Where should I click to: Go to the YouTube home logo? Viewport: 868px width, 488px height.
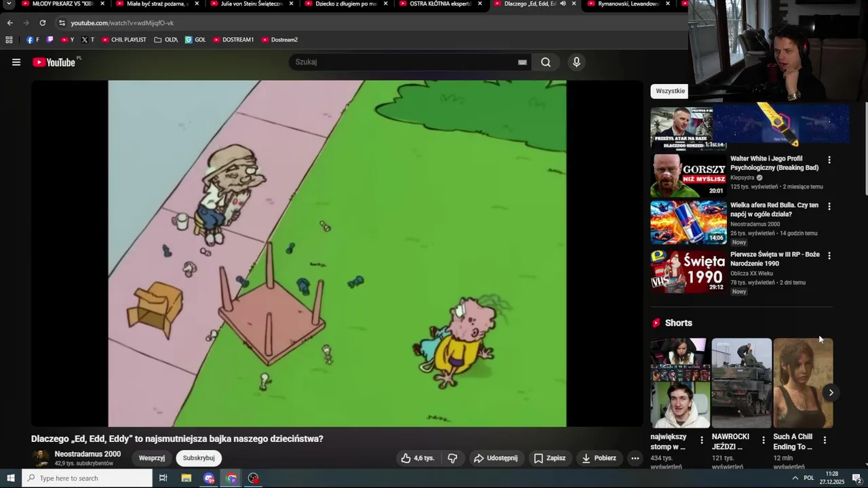(x=54, y=62)
